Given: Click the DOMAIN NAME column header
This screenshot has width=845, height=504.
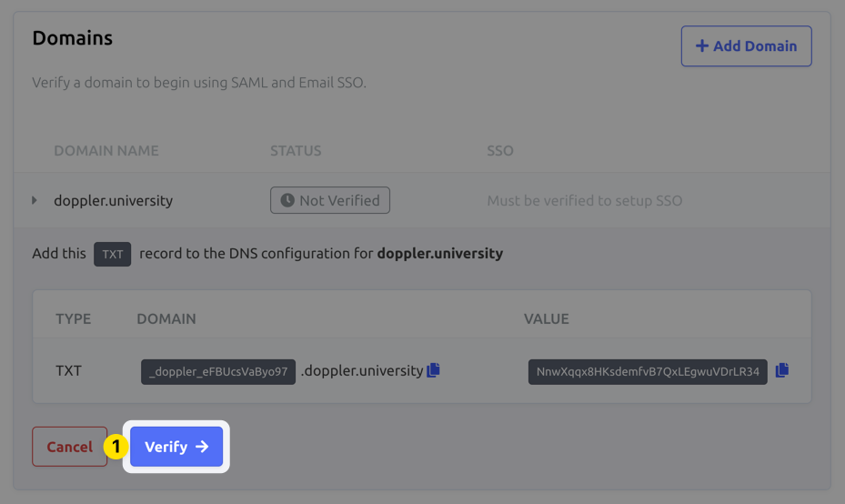Looking at the screenshot, I should coord(106,150).
